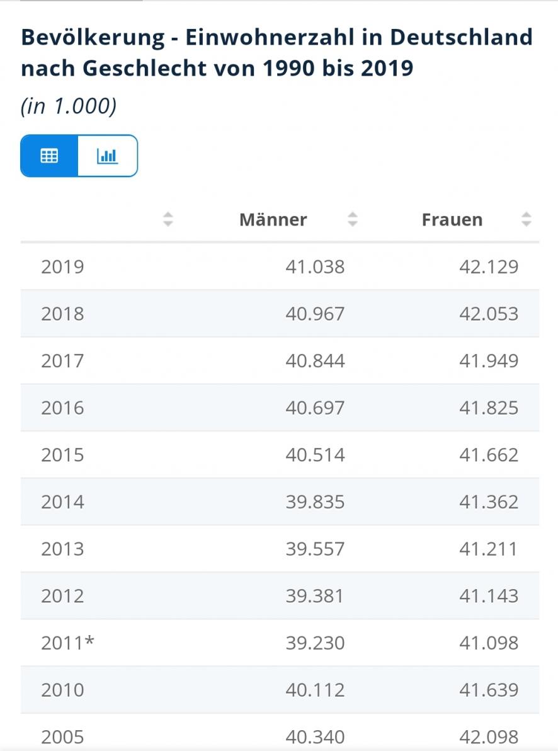Click Männer value 40.112 for 2010
The image size is (558, 756).
click(x=315, y=690)
